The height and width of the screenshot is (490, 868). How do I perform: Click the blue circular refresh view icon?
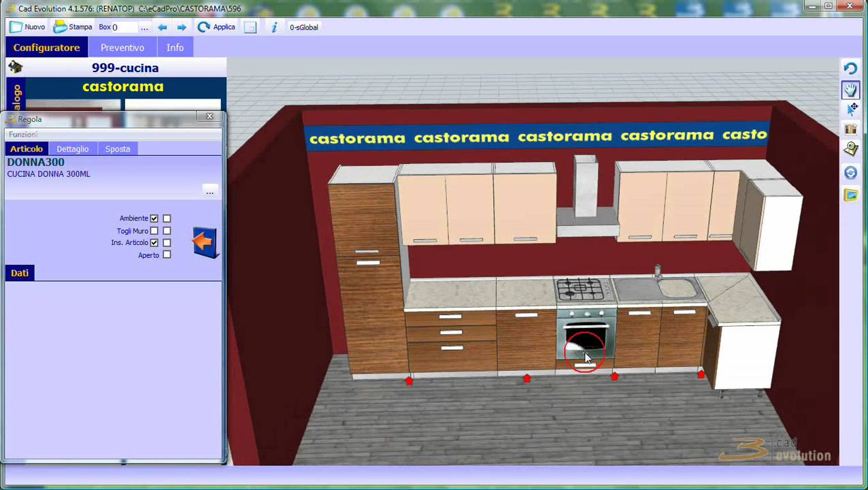[850, 173]
